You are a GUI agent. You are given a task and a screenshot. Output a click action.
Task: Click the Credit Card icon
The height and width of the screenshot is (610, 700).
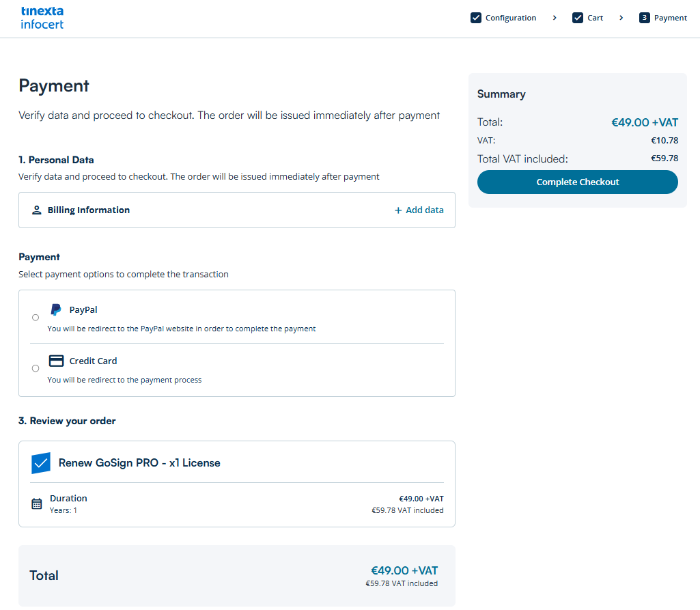pos(56,361)
